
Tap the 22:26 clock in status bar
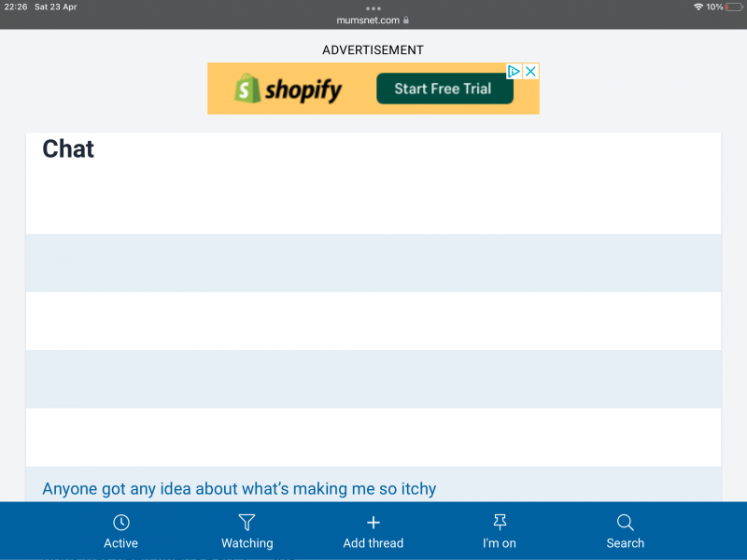click(x=16, y=7)
